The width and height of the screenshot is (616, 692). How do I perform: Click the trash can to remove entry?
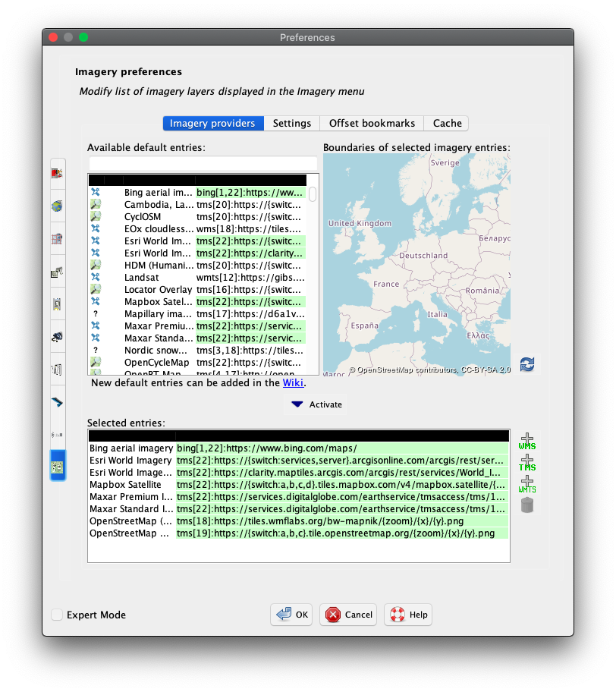point(526,505)
